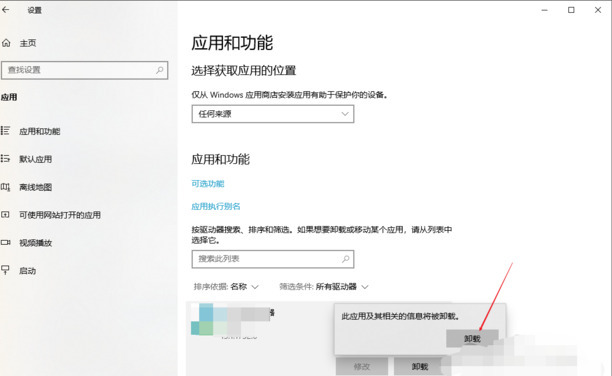Select the 启动 startup icon
The height and width of the screenshot is (376, 612).
[5, 269]
